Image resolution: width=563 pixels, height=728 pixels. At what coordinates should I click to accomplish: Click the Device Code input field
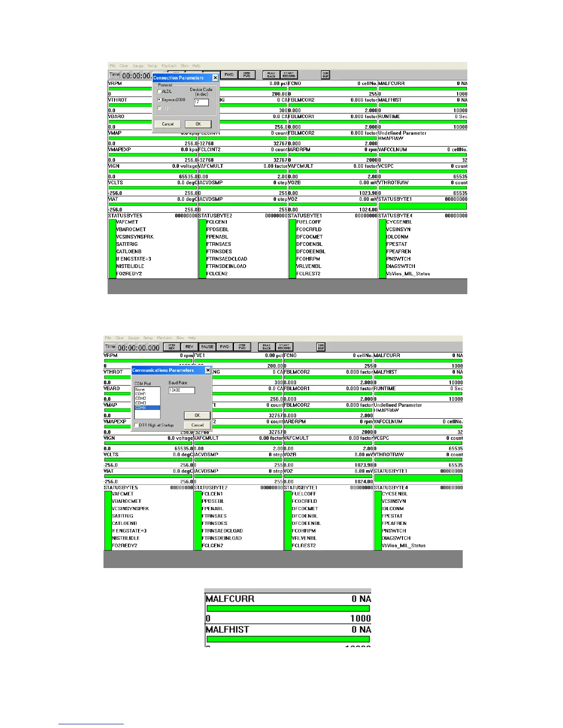point(201,102)
